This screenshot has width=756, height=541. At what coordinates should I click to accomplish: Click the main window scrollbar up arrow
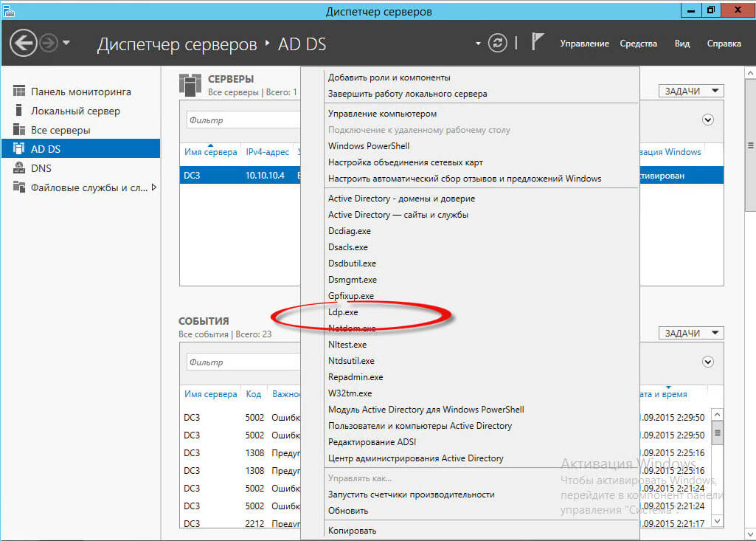(750, 73)
